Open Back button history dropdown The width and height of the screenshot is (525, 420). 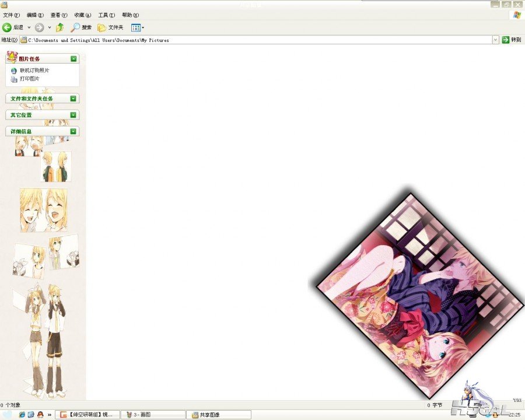[29, 27]
